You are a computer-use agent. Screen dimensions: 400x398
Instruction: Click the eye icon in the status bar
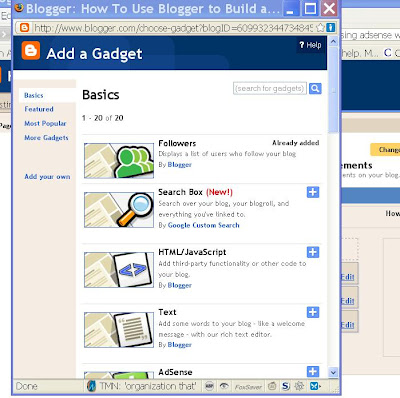click(224, 386)
